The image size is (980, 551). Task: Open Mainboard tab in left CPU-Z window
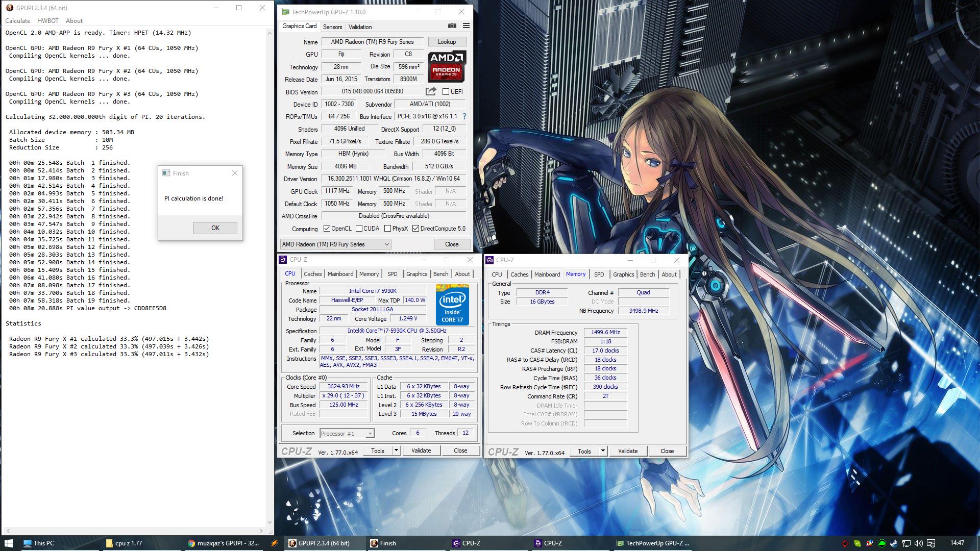340,274
